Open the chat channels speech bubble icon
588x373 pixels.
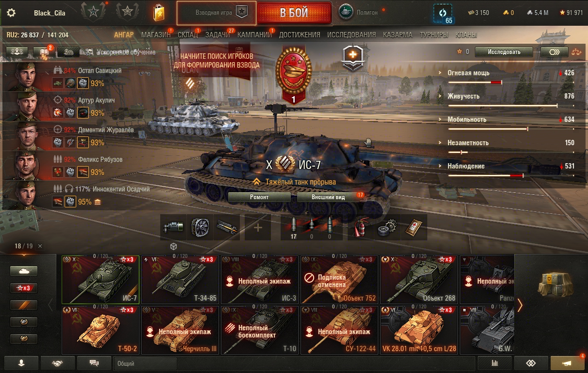tap(95, 363)
